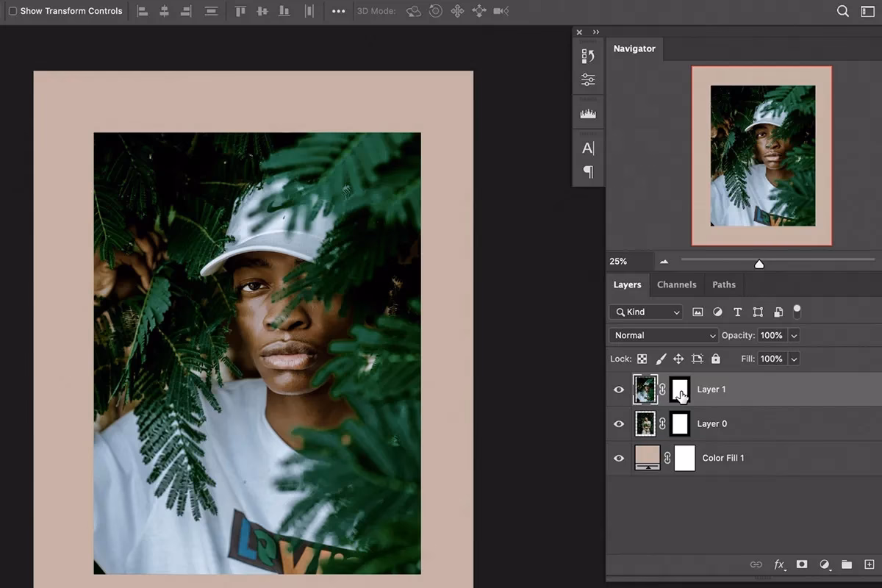This screenshot has height=588, width=882.
Task: Click the Add layer mask icon
Action: [801, 564]
